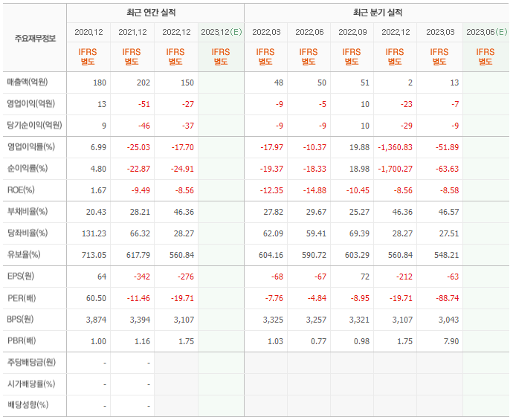The height and width of the screenshot is (420, 513).
Task: Click the 2020.12 sales value 180
Action: [100, 83]
